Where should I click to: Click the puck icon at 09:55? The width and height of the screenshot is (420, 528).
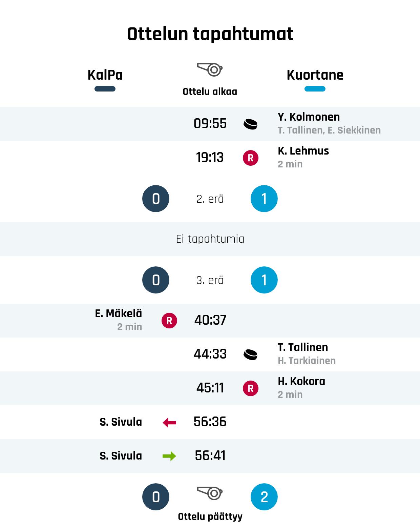tap(250, 124)
